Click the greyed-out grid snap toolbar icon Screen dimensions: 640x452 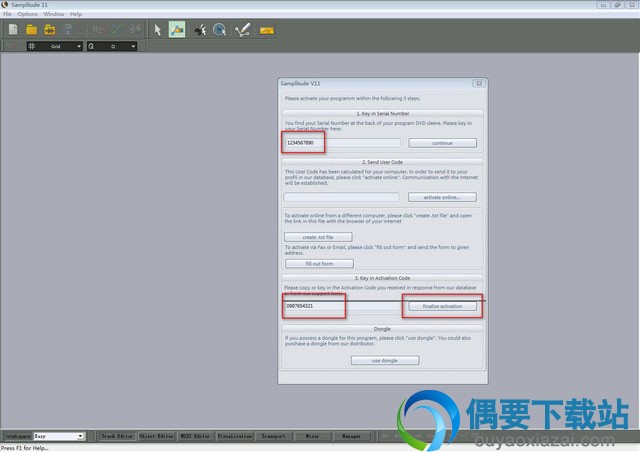(99, 29)
